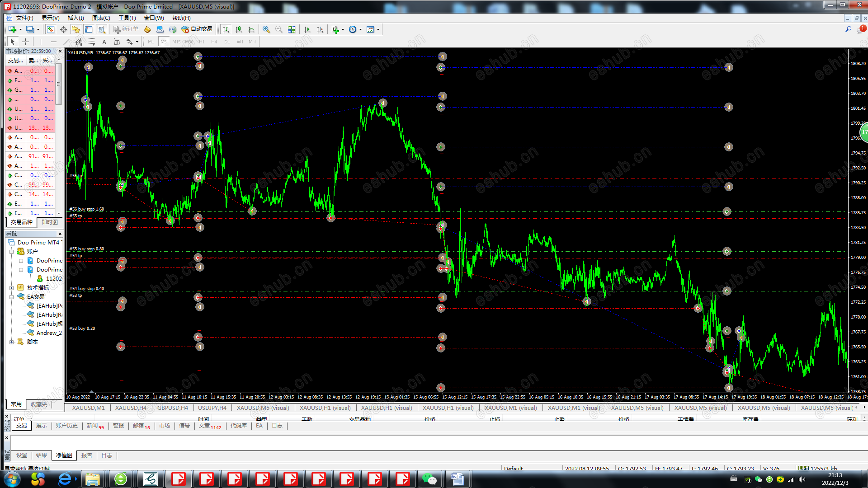This screenshot has width=868, height=488.
Task: Click the zoom in magnifier icon
Action: click(266, 29)
